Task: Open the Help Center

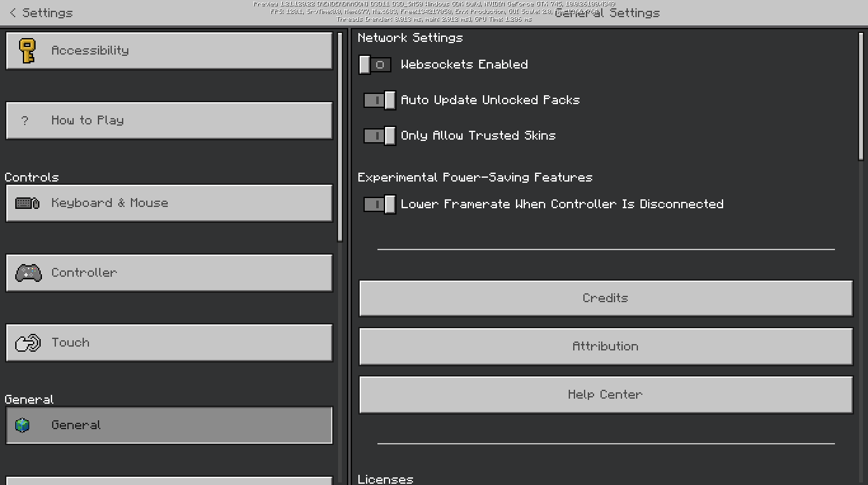Action: (606, 394)
